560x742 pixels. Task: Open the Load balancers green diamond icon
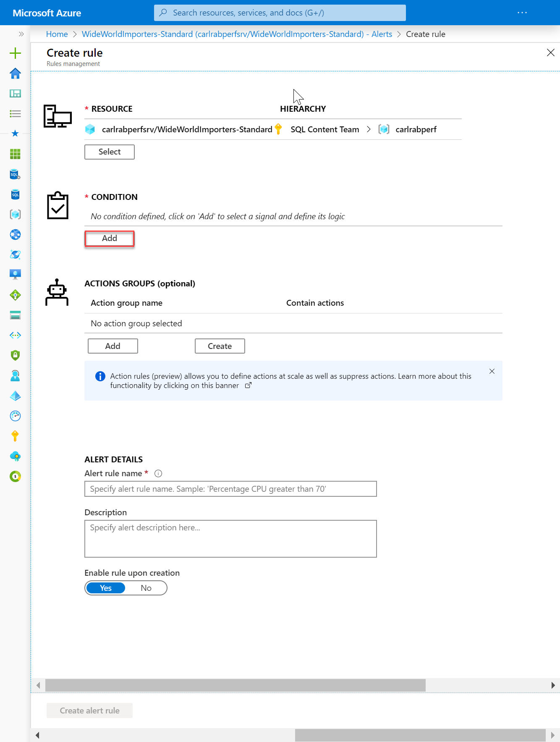pyautogui.click(x=15, y=295)
